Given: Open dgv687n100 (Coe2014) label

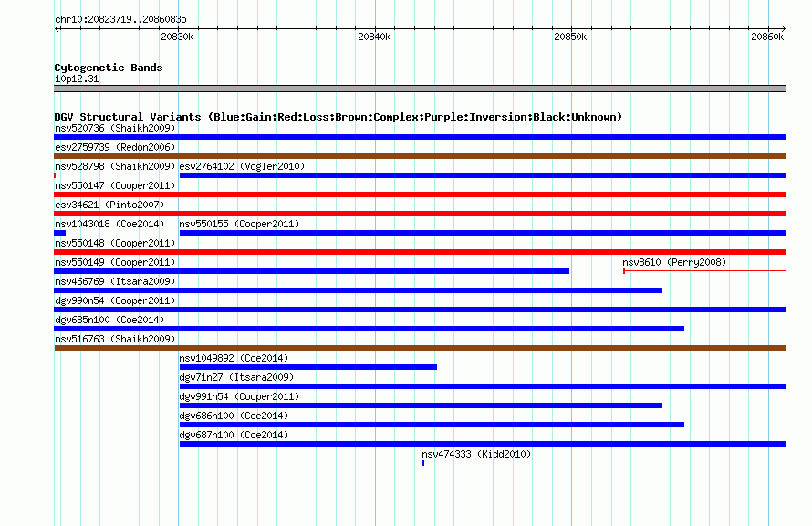Looking at the screenshot, I should [x=234, y=435].
